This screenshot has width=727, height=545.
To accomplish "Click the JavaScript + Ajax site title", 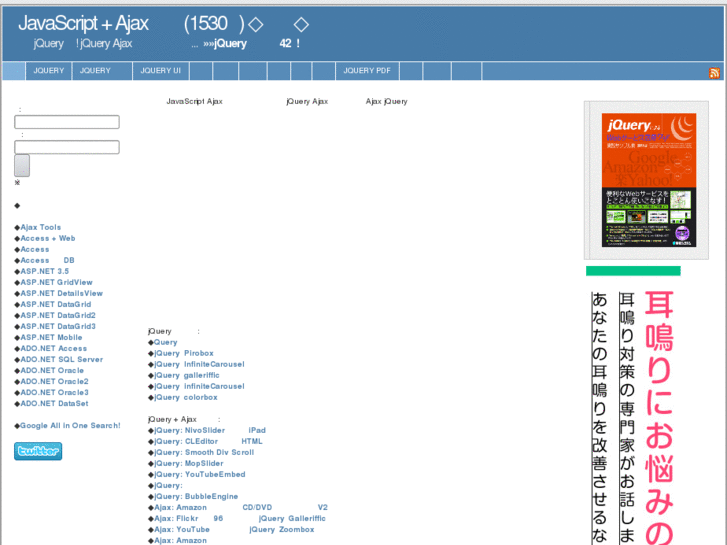I will (83, 23).
